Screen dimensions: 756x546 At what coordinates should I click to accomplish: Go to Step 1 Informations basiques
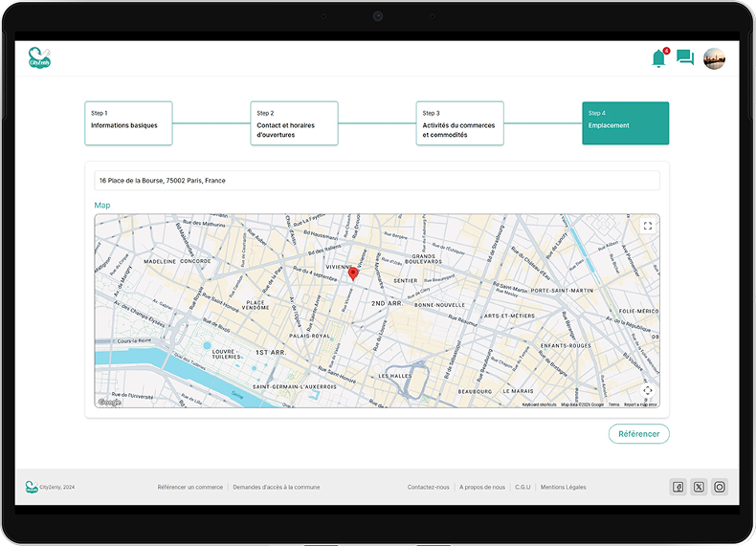click(x=128, y=123)
